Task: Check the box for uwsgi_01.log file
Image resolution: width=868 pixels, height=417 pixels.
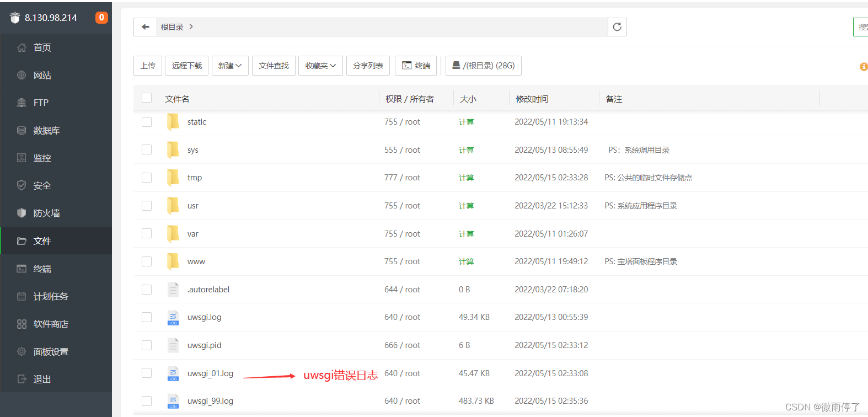Action: click(147, 373)
